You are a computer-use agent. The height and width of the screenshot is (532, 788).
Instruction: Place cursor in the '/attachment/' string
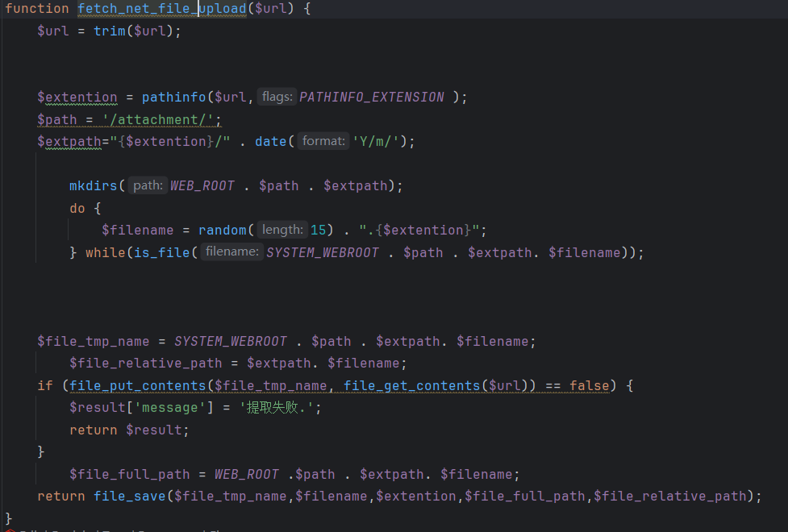161,119
